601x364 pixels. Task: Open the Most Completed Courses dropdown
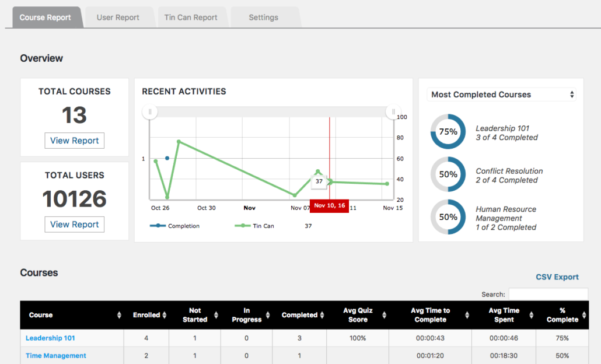coord(501,94)
